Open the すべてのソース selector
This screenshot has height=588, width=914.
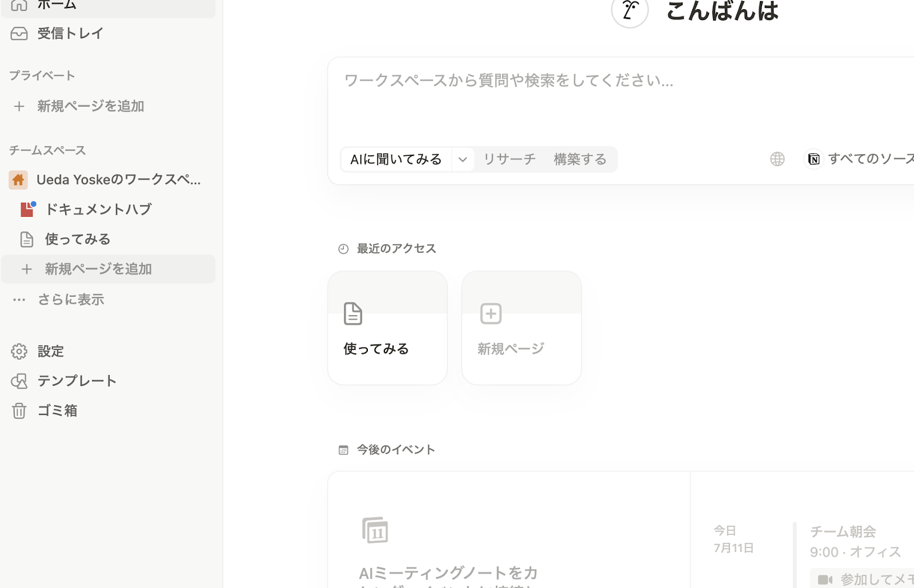[x=869, y=158]
